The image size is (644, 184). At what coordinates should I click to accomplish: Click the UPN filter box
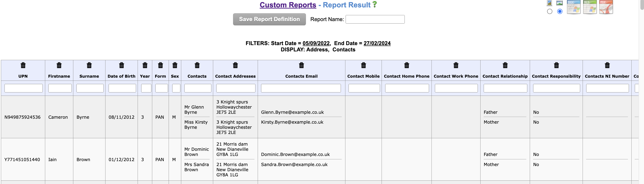tap(24, 88)
